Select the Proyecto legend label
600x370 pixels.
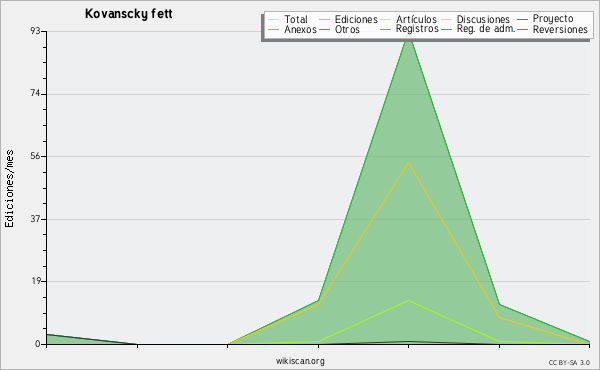(553, 19)
